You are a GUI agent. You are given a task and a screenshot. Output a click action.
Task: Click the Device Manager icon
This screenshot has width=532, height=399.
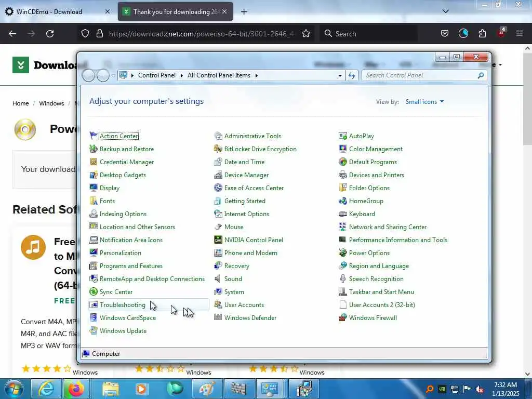(x=218, y=175)
